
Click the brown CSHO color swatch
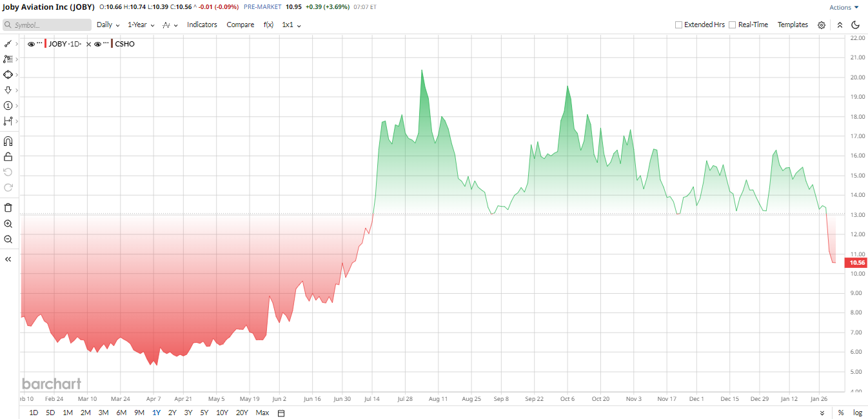tap(112, 44)
